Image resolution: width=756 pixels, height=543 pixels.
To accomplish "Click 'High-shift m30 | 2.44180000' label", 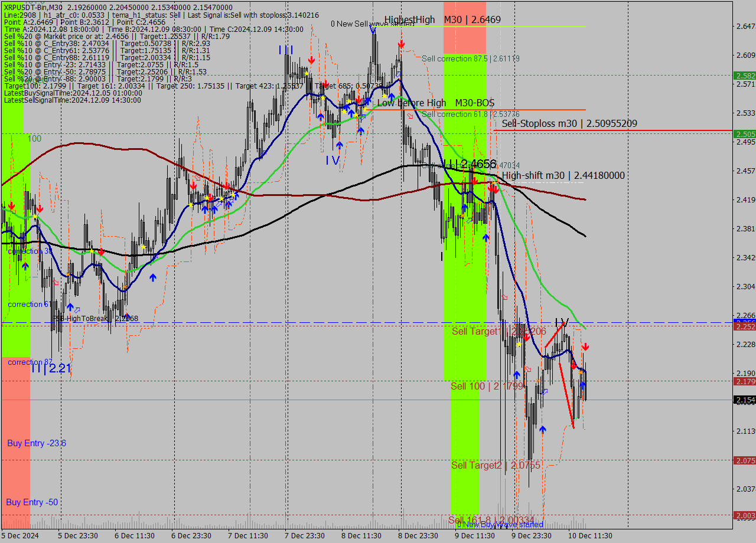I will point(563,175).
